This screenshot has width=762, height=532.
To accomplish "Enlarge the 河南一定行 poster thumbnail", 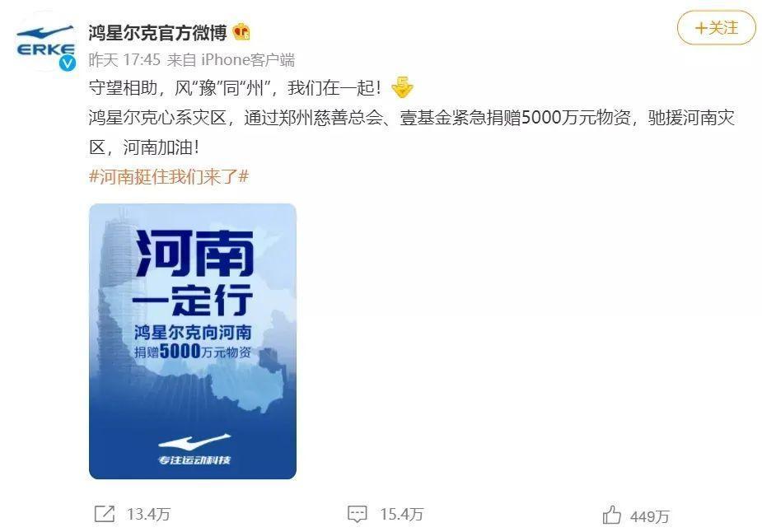I will (193, 341).
